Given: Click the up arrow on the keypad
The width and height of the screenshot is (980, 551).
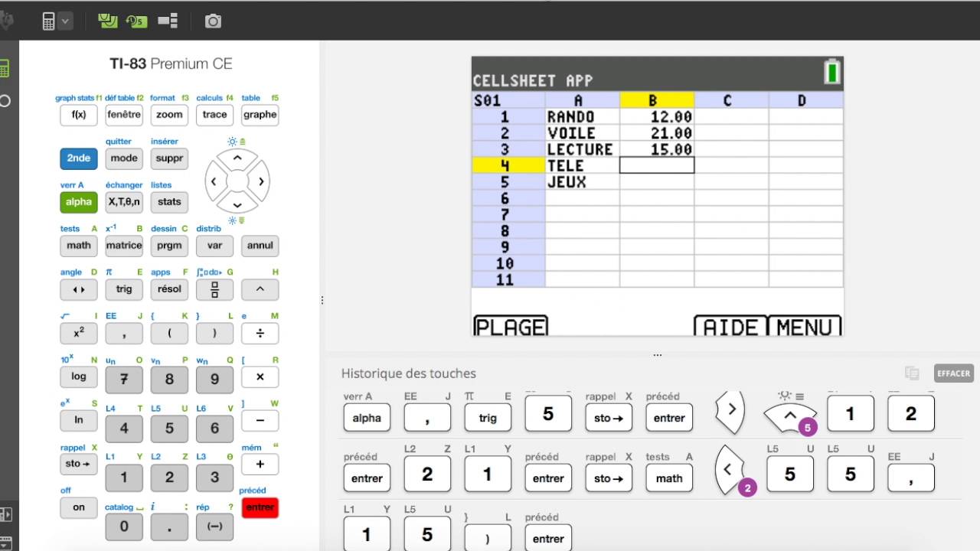Looking at the screenshot, I should [237, 159].
